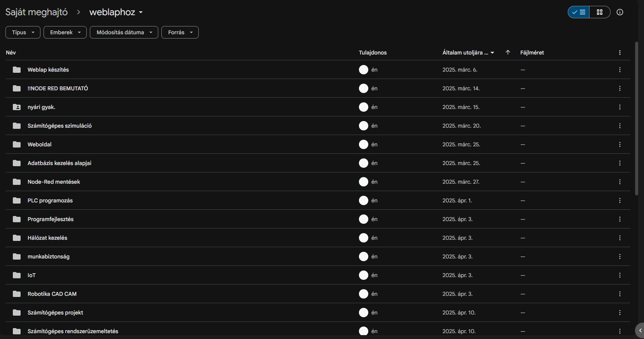Open more options for PLC programozás row
Screen dimensions: 644x339
pyautogui.click(x=619, y=200)
